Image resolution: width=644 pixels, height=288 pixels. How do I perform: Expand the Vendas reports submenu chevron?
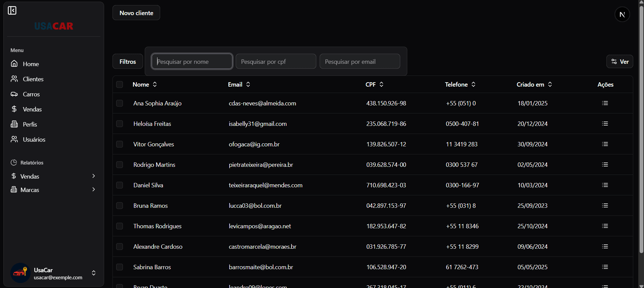[93, 176]
